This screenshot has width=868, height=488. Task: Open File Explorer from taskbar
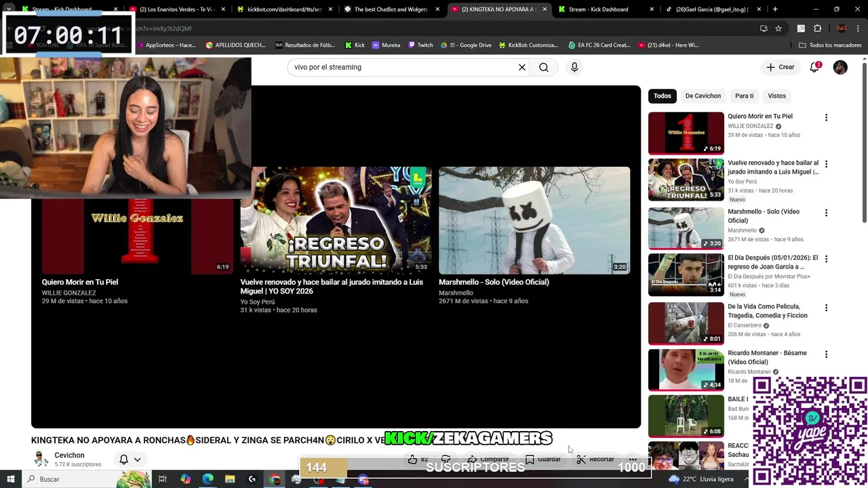point(230,479)
